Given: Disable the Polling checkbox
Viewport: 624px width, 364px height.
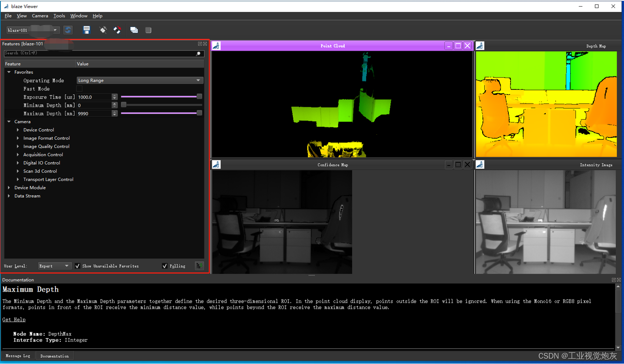Looking at the screenshot, I should click(x=165, y=266).
